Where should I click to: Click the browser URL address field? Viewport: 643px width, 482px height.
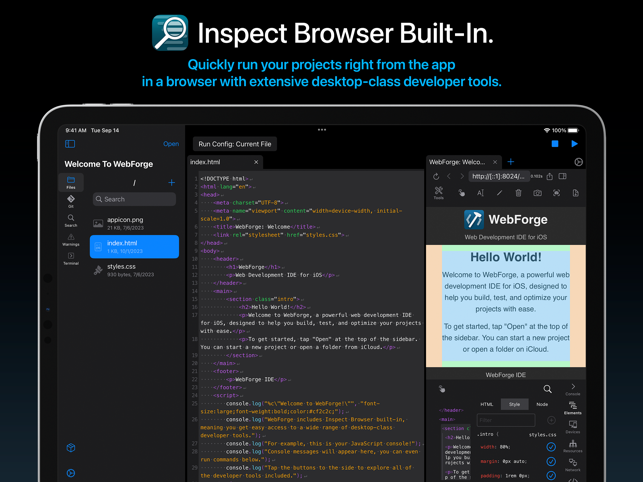tap(499, 176)
